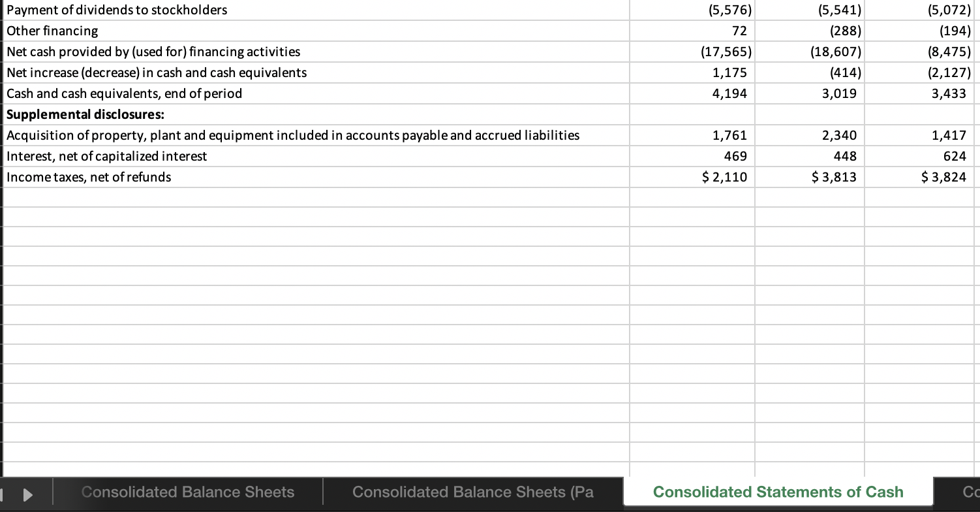The width and height of the screenshot is (980, 512).
Task: Open the Consolidated Balance Sheets (Pa tab
Action: [x=472, y=492]
